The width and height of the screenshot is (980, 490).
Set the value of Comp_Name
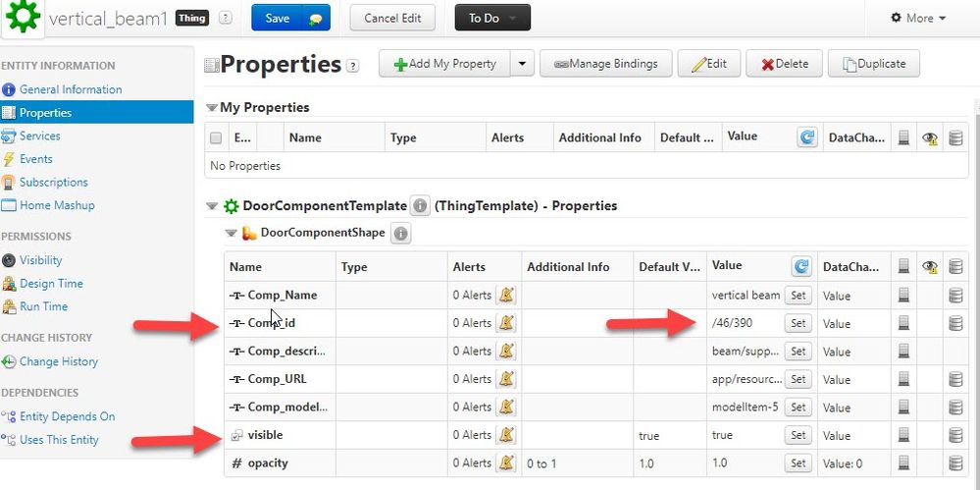point(799,295)
